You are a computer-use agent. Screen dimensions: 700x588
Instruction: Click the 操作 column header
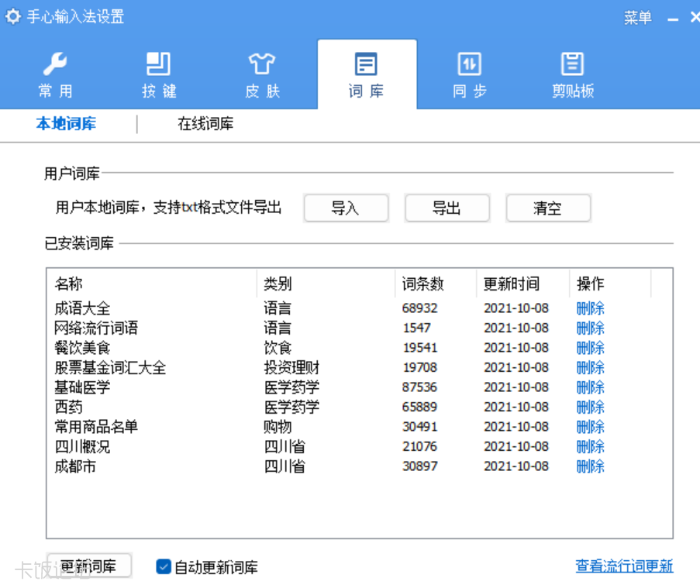pos(611,284)
